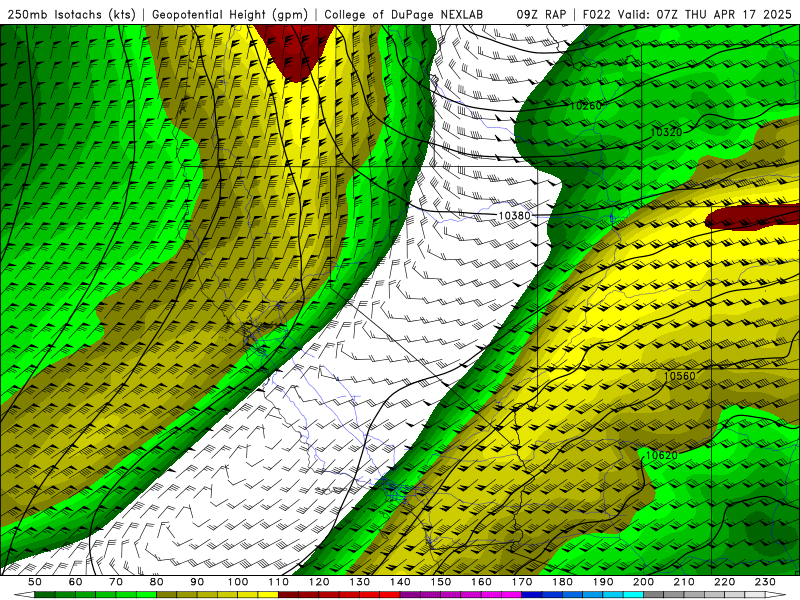Screen dimensions: 800x600
Task: Click the '09Z RAP' model run label
Action: (541, 15)
